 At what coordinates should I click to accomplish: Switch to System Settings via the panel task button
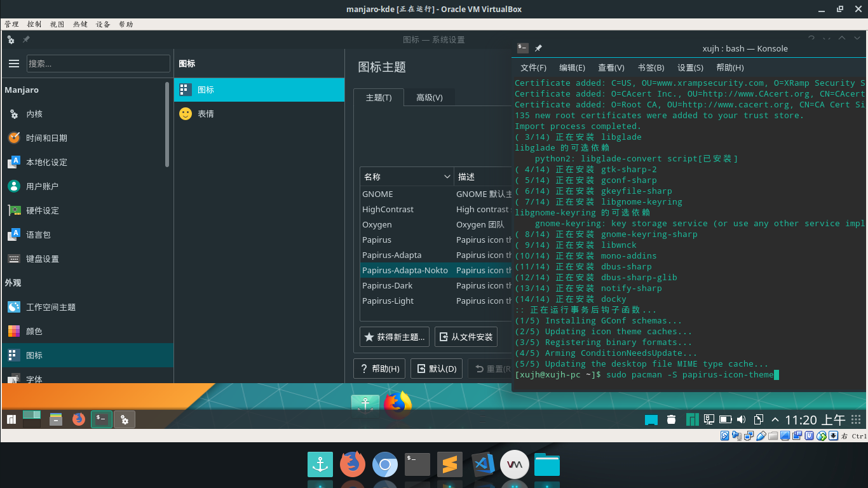coord(125,419)
